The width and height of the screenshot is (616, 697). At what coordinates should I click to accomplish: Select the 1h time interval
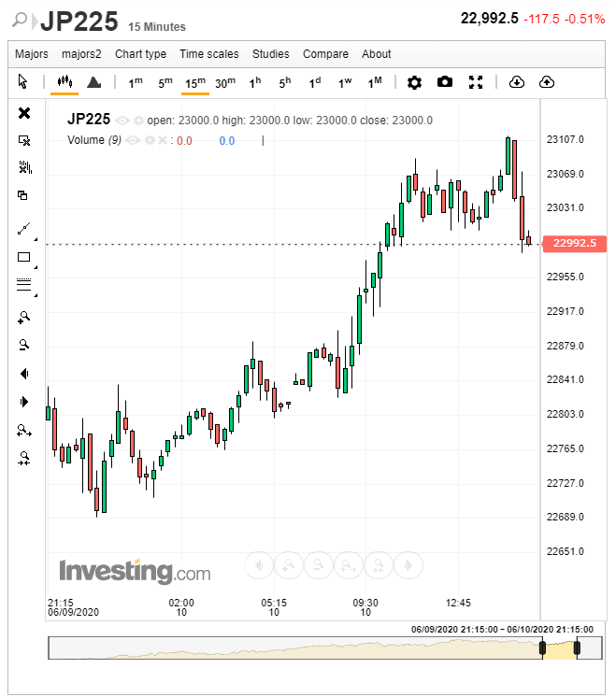click(x=254, y=82)
